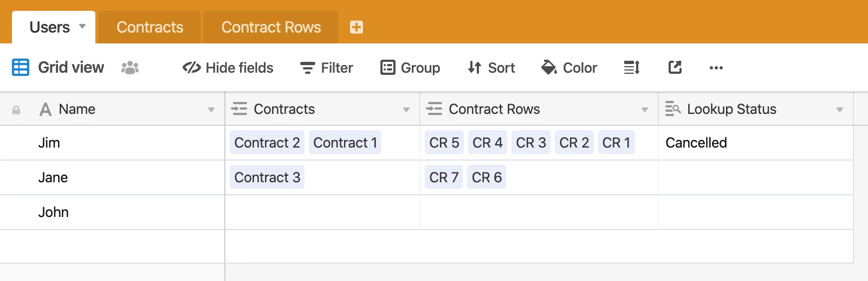Click the Grid view icon
868x281 pixels.
click(x=21, y=67)
